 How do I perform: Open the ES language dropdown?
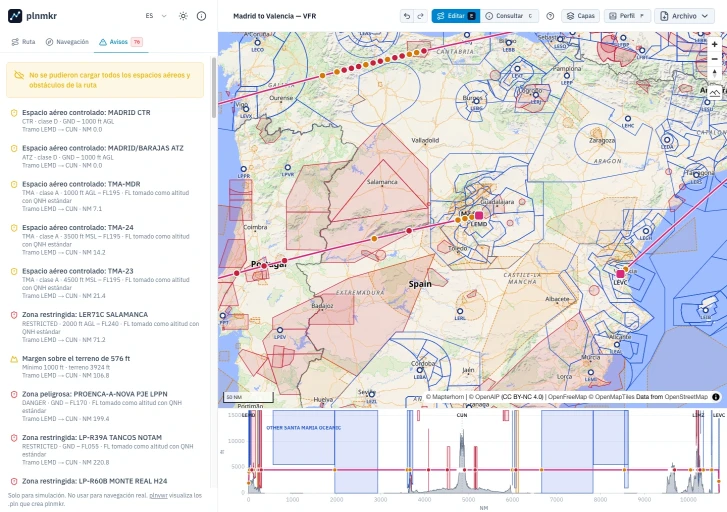156,16
